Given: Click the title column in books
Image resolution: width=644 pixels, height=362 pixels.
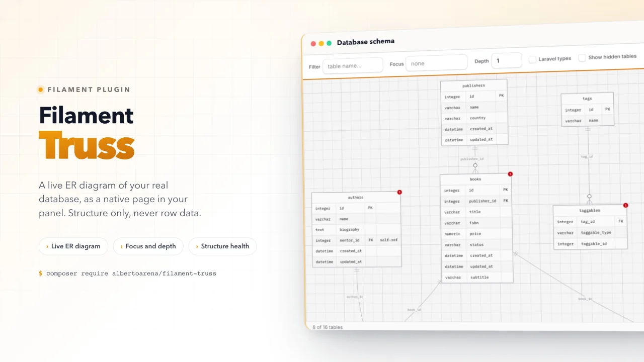Looking at the screenshot, I should tap(476, 212).
